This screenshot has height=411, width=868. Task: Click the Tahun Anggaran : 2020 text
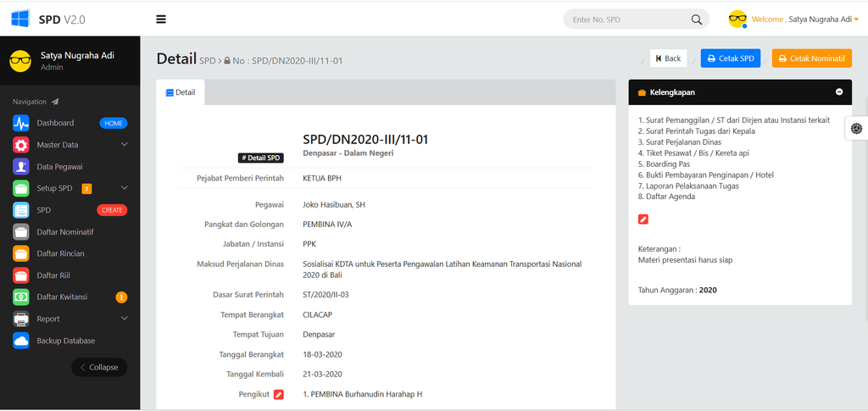coord(677,290)
